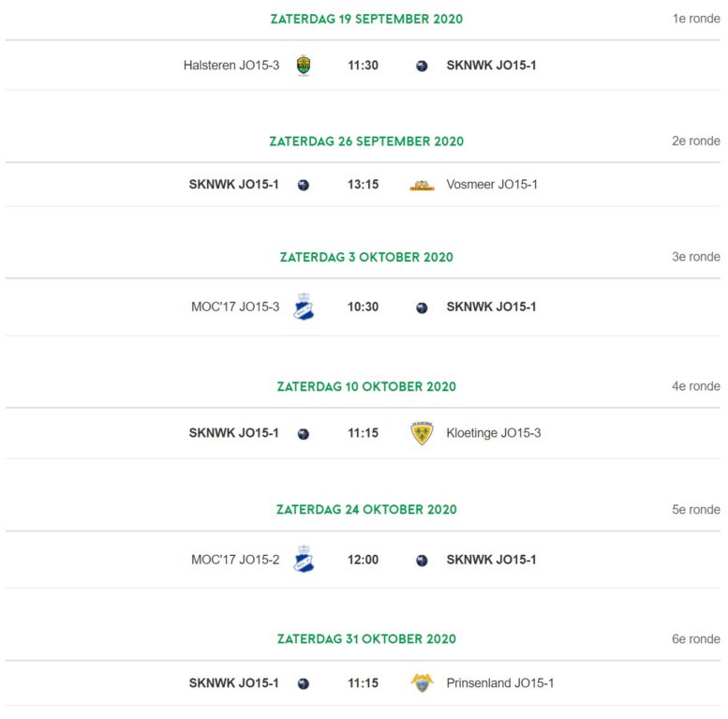Click the Halsteren club crest icon
Image resolution: width=728 pixels, height=719 pixels.
(x=304, y=65)
